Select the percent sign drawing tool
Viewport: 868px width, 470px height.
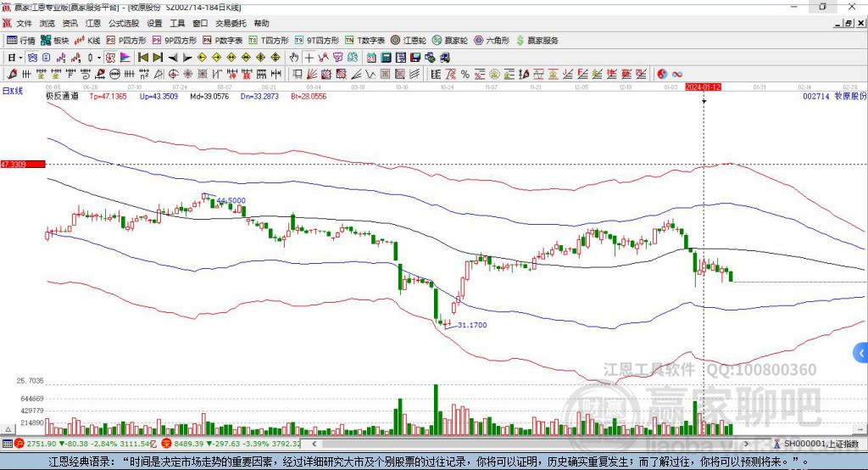click(465, 75)
